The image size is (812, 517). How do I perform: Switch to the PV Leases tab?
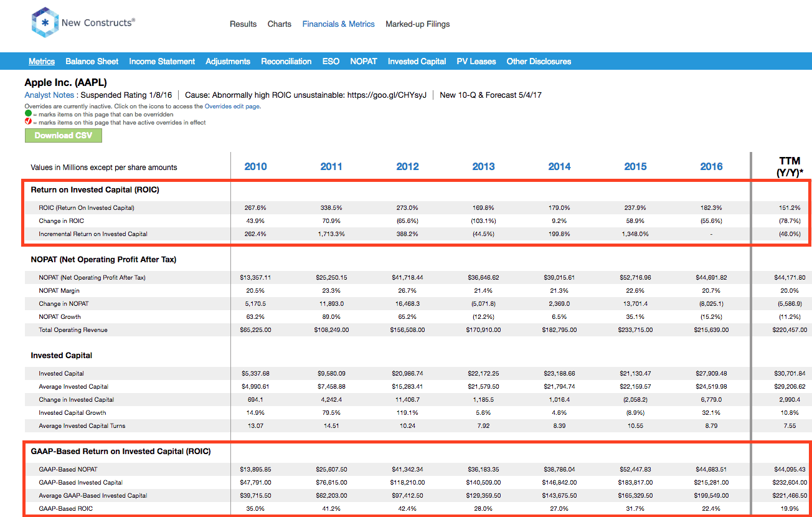476,61
